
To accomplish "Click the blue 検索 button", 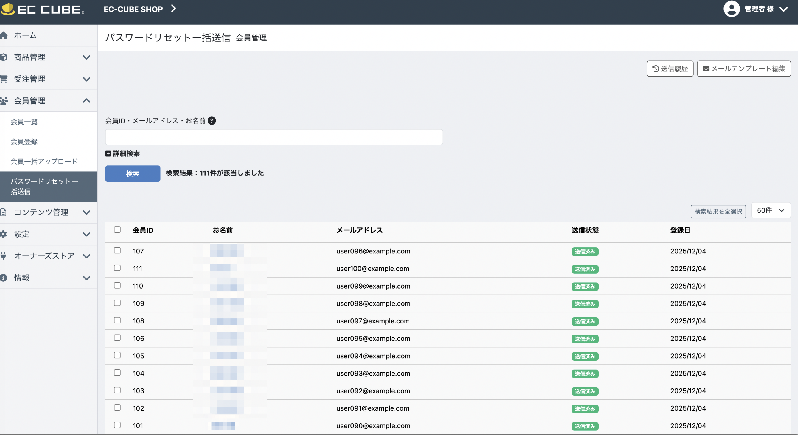I will coord(132,173).
